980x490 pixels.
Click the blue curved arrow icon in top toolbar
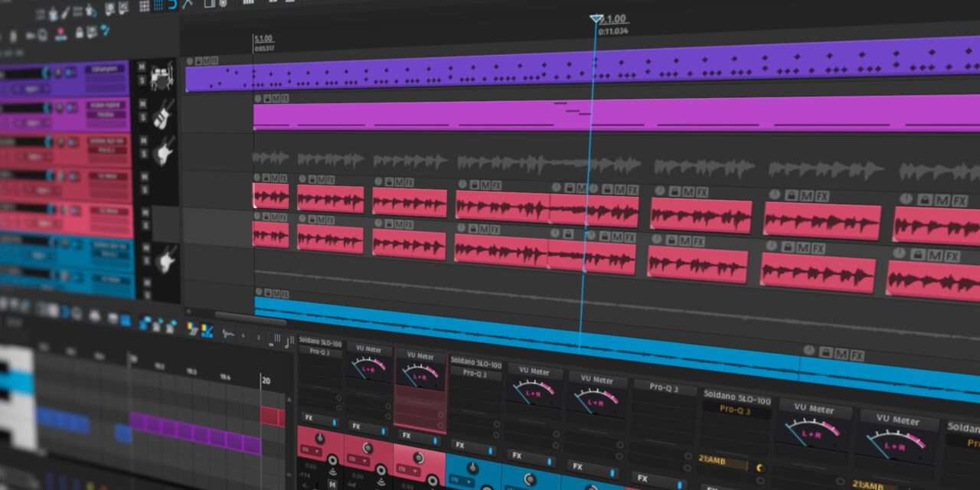[171, 5]
